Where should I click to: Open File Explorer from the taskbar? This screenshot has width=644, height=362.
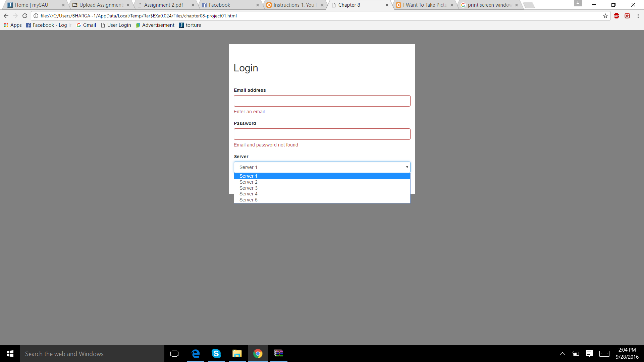click(x=237, y=354)
